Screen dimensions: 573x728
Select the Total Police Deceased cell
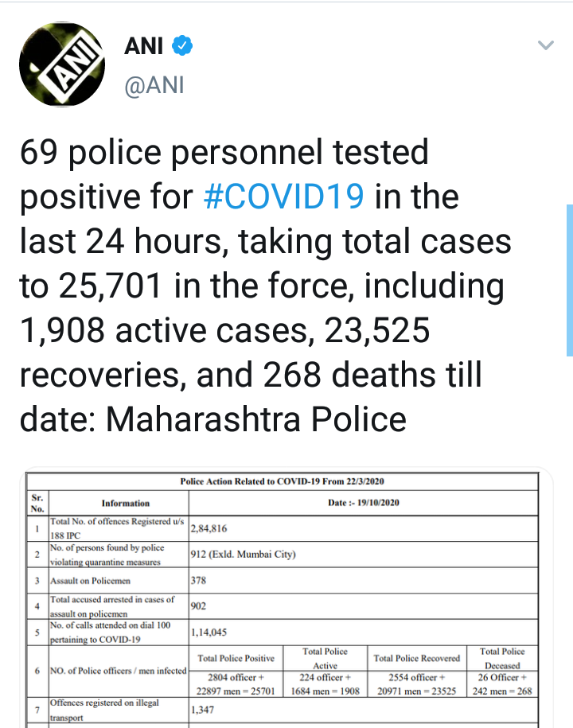pyautogui.click(x=502, y=658)
